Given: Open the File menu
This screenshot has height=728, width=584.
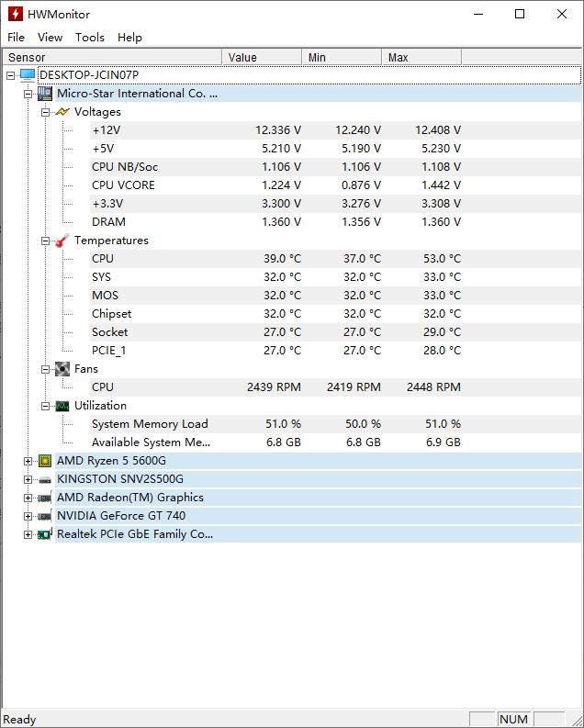Looking at the screenshot, I should click(x=16, y=38).
